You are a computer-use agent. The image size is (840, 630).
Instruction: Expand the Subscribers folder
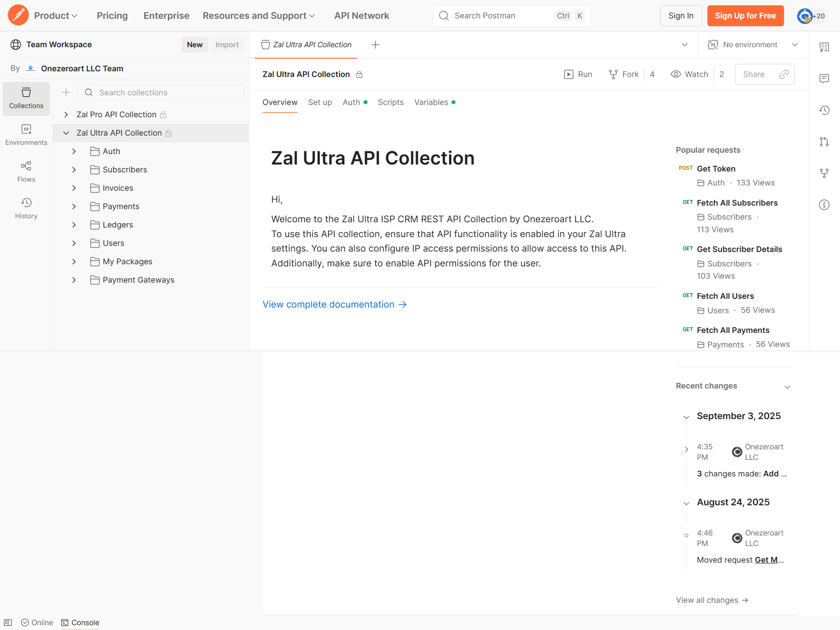[74, 170]
